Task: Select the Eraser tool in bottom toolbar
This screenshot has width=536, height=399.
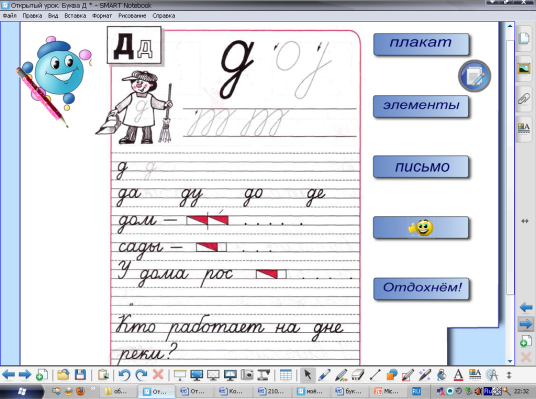Action: pyautogui.click(x=358, y=375)
